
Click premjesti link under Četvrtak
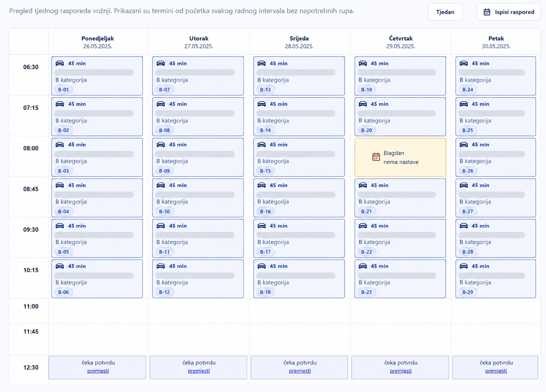(x=401, y=371)
